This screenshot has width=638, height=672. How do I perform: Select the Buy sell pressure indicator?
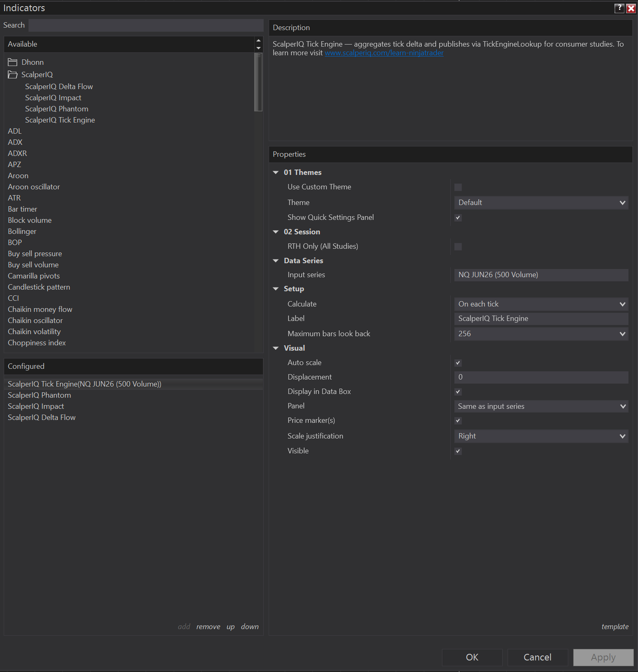click(x=35, y=254)
